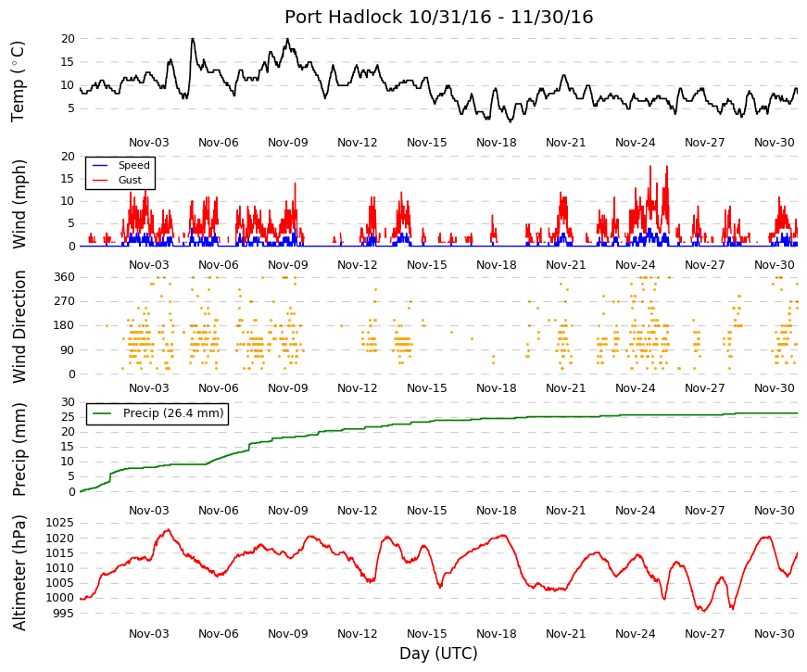Click the Altimeter (hPa) axis label
The height and width of the screenshot is (672, 807).
click(x=18, y=573)
